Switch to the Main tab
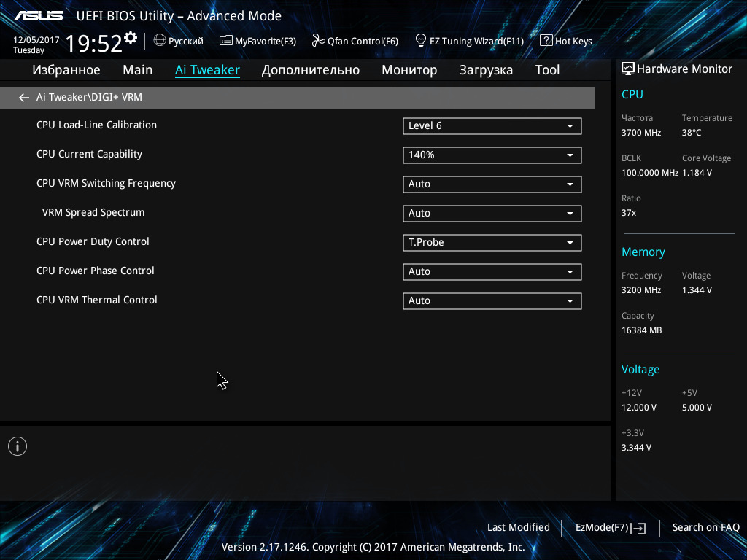Image resolution: width=747 pixels, height=560 pixels. [138, 70]
